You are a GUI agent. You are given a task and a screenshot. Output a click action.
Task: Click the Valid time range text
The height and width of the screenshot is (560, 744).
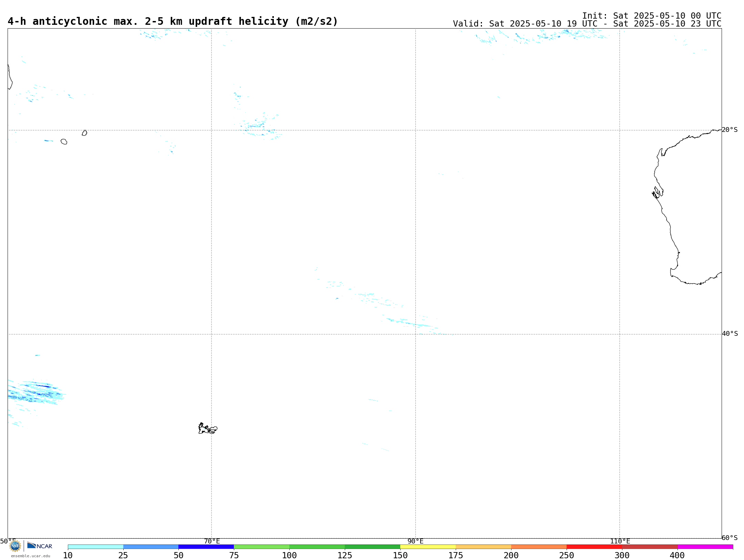click(x=587, y=24)
